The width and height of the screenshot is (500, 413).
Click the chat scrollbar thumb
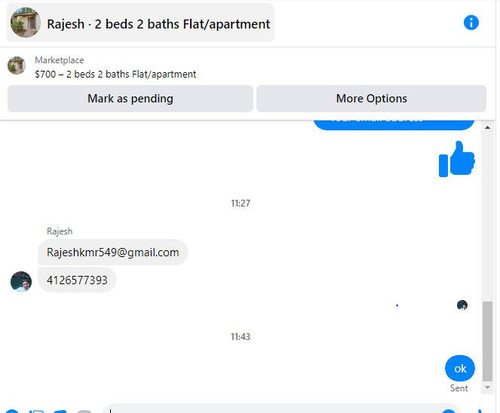(x=487, y=341)
